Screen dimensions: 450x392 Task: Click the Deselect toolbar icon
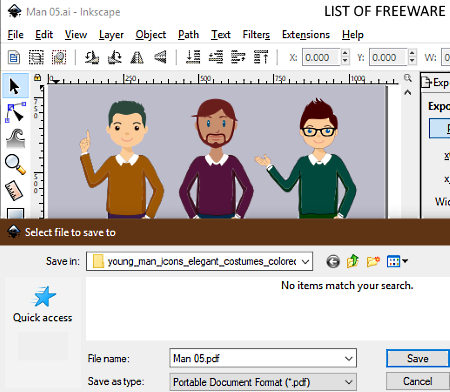(x=59, y=57)
